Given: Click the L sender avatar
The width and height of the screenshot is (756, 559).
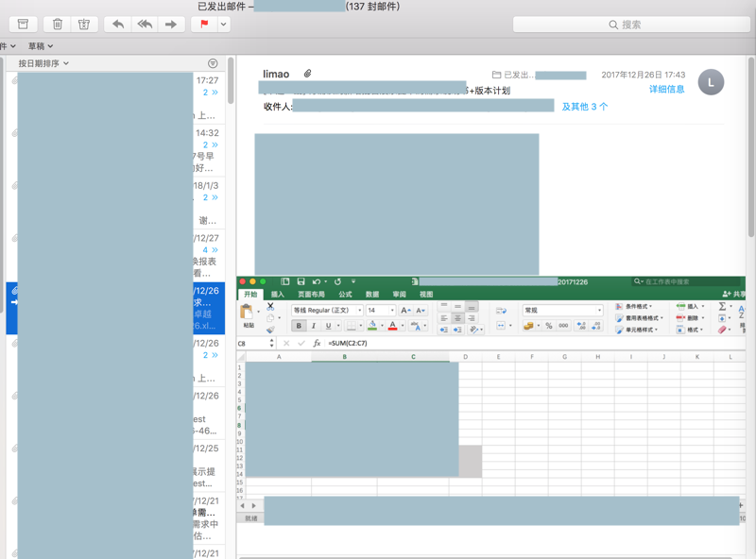Looking at the screenshot, I should 712,82.
